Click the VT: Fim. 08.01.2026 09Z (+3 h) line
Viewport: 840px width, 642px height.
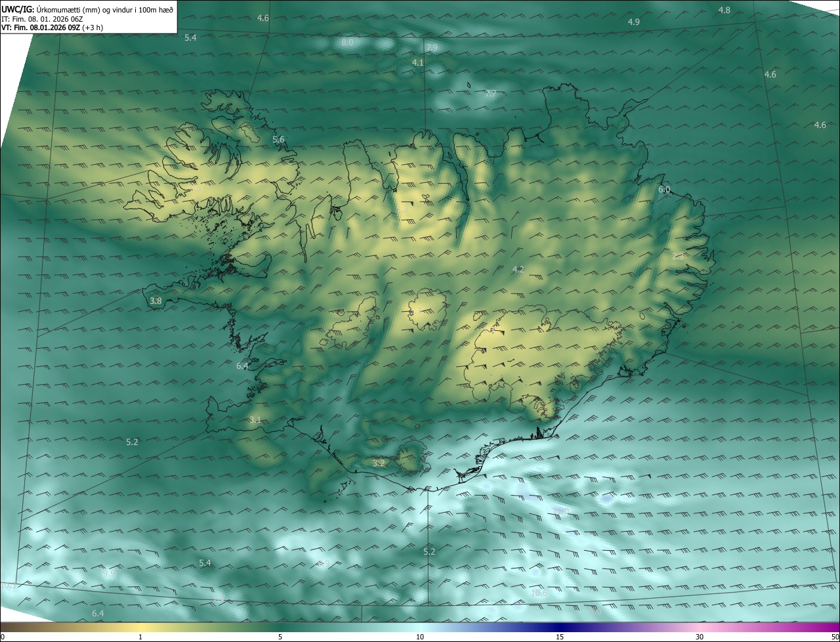click(52, 28)
